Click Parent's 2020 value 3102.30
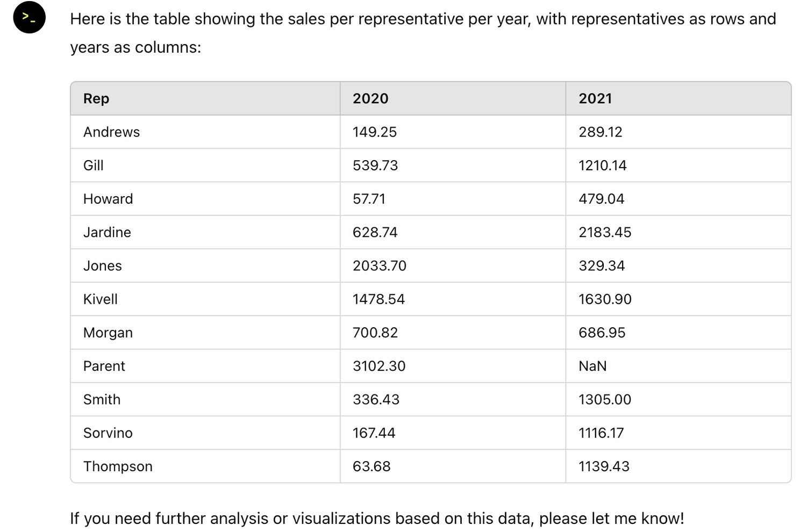The width and height of the screenshot is (800, 532). pos(379,366)
